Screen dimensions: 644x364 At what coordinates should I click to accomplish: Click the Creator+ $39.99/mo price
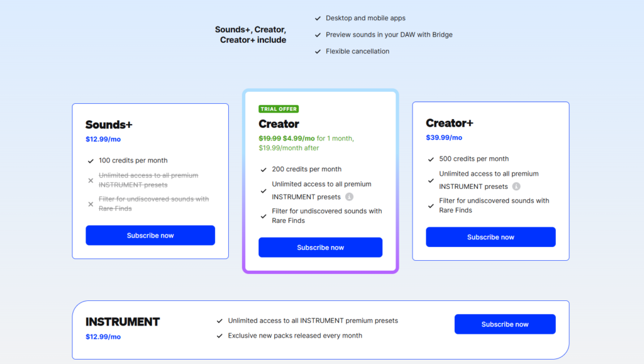[444, 137]
